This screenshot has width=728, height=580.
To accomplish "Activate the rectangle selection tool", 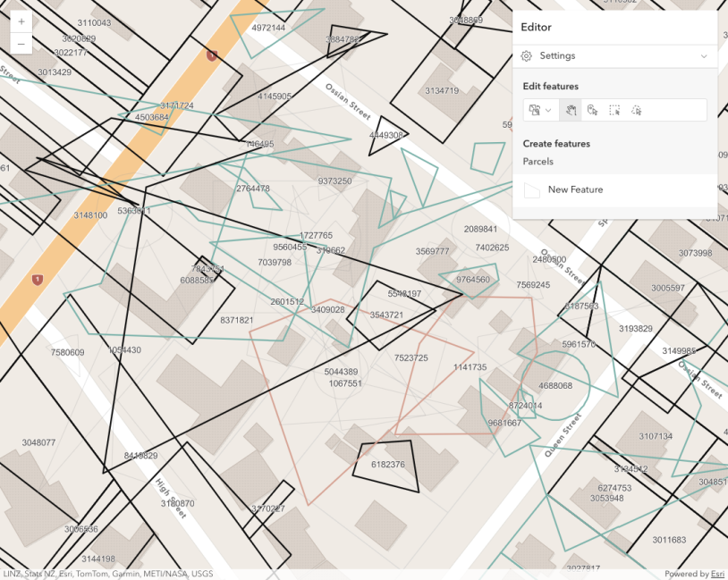I will [616, 110].
